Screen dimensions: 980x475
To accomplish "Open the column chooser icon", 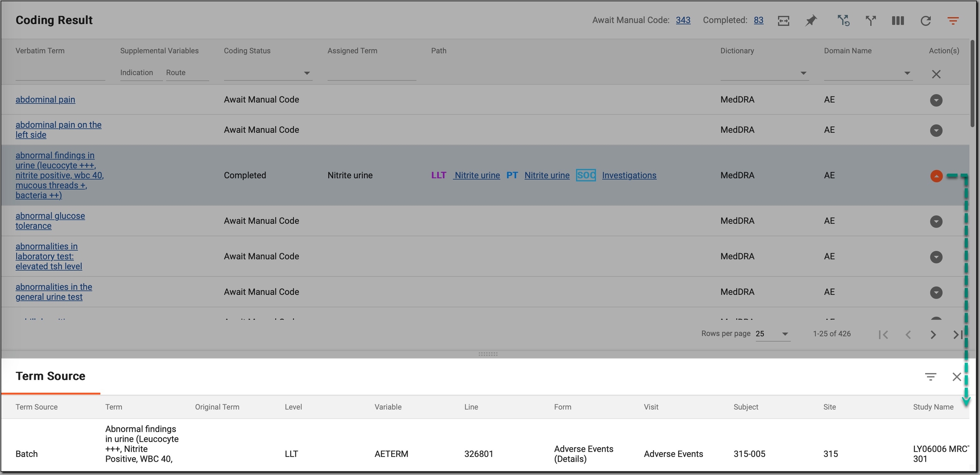I will pyautogui.click(x=898, y=21).
